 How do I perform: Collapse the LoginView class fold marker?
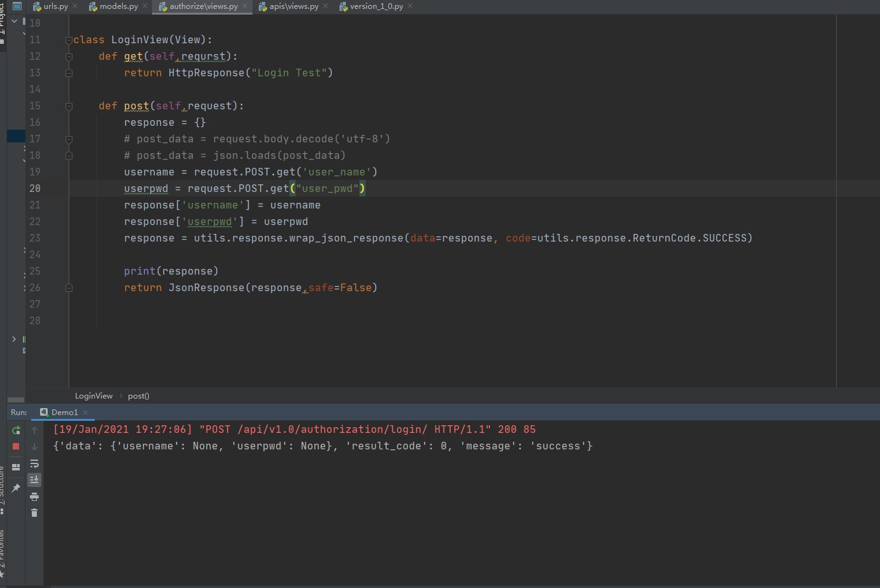click(x=69, y=40)
